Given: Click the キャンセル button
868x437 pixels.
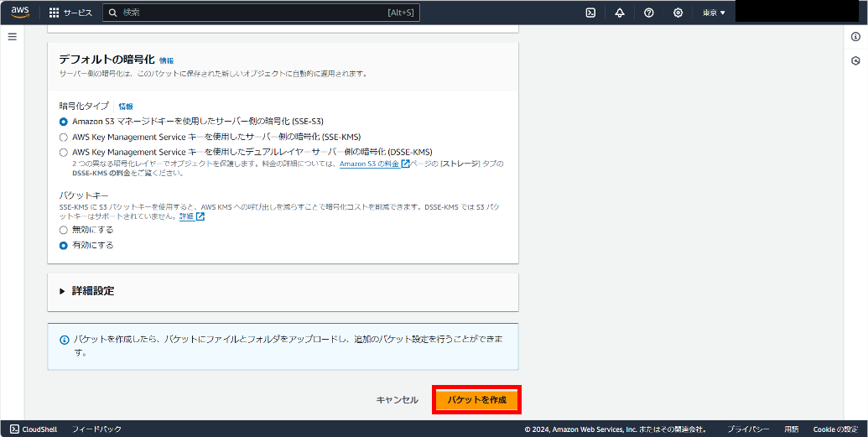Looking at the screenshot, I should pyautogui.click(x=397, y=400).
